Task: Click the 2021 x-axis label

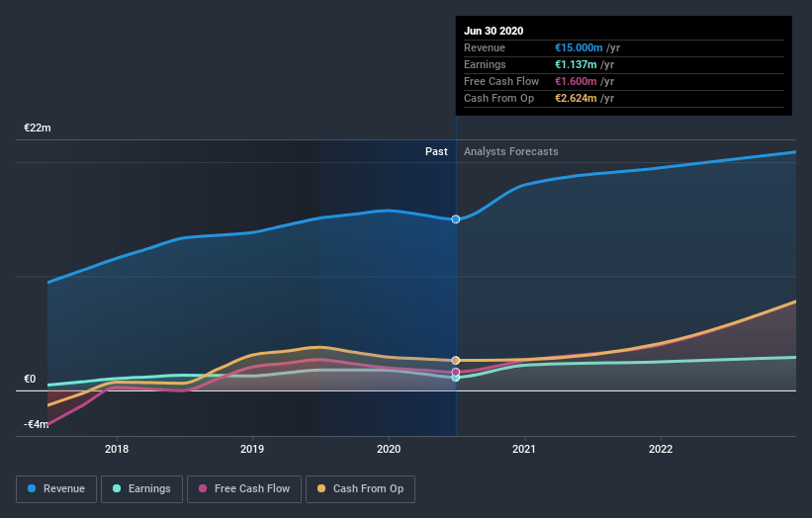Action: [524, 449]
